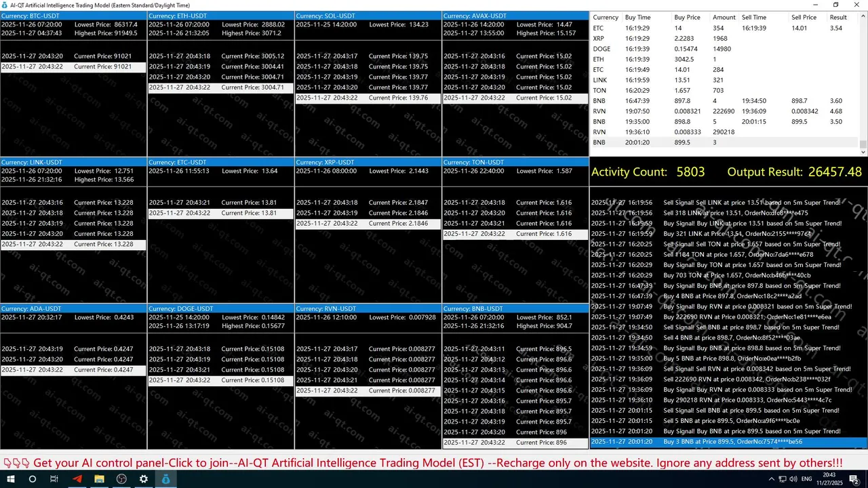
Task: Click the AI-QT title bar app icon
Action: click(5, 4)
